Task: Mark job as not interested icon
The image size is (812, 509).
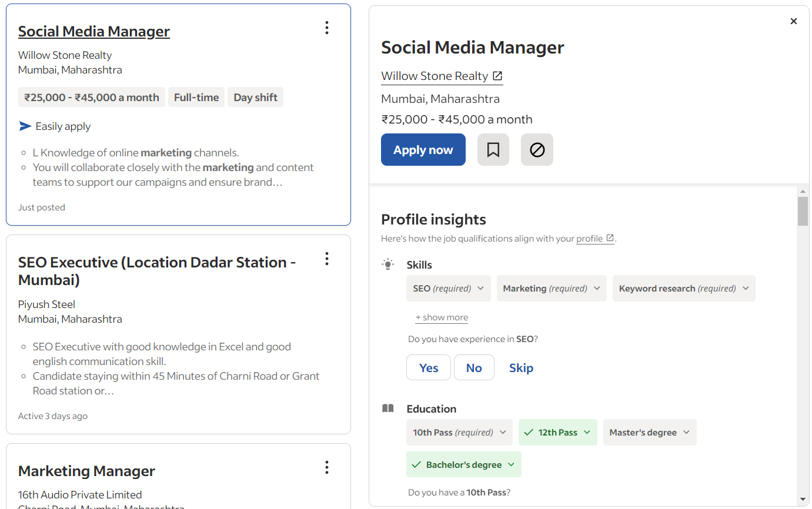Action: tap(537, 150)
